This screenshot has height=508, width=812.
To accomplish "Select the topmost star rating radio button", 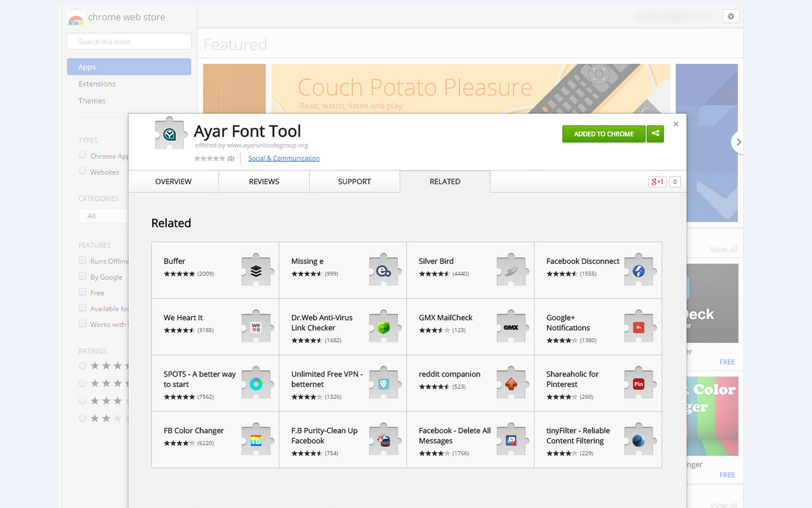I will point(82,366).
